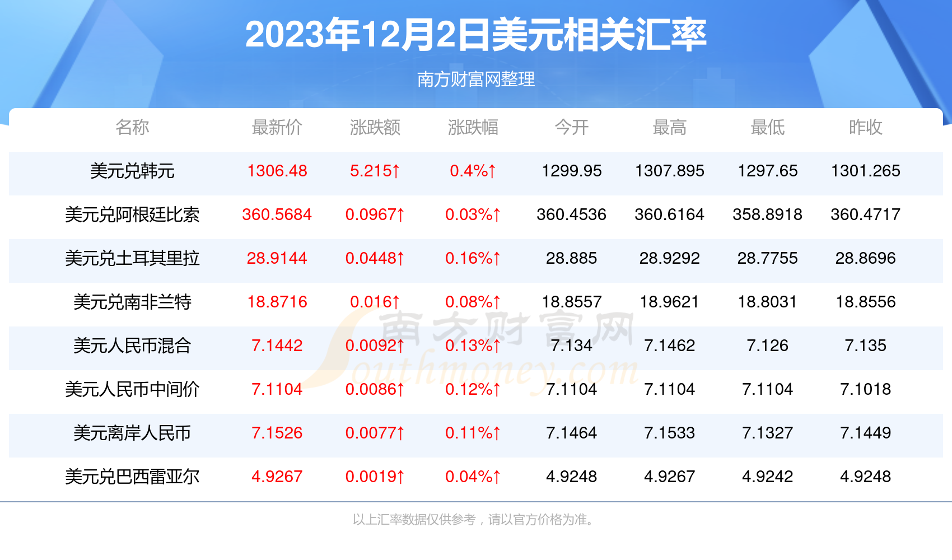Click the 名称 column header

tap(132, 128)
